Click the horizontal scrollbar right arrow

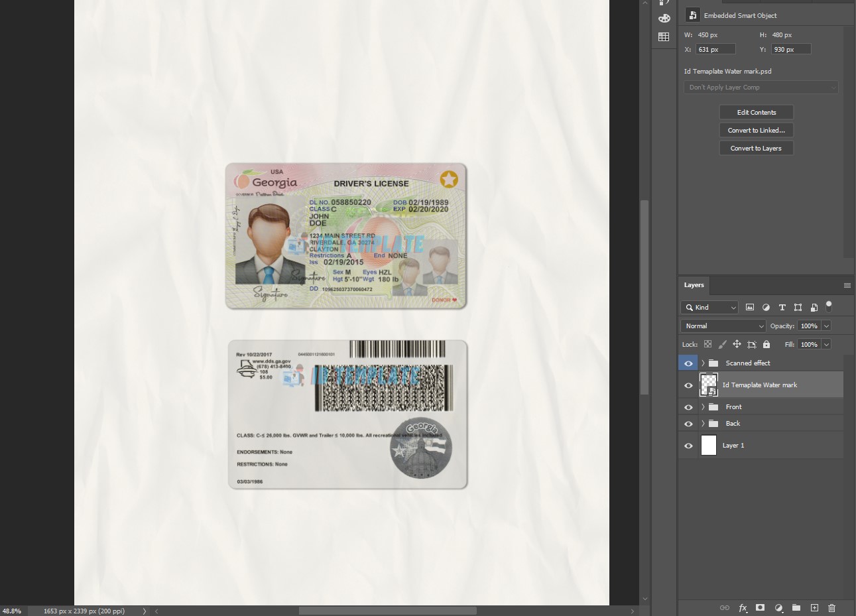pos(633,611)
